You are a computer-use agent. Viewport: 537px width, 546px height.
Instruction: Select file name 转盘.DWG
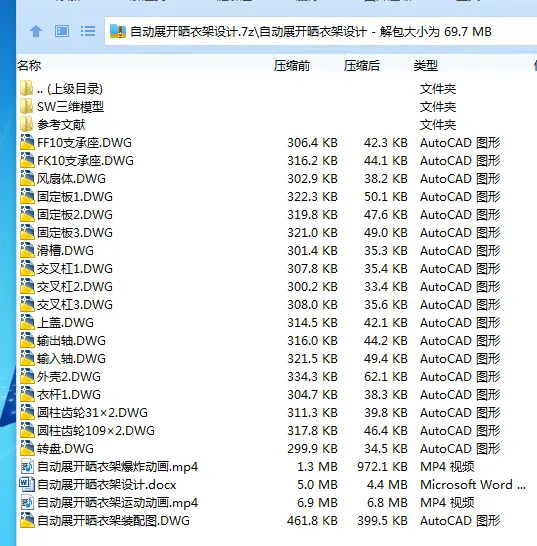[65, 448]
